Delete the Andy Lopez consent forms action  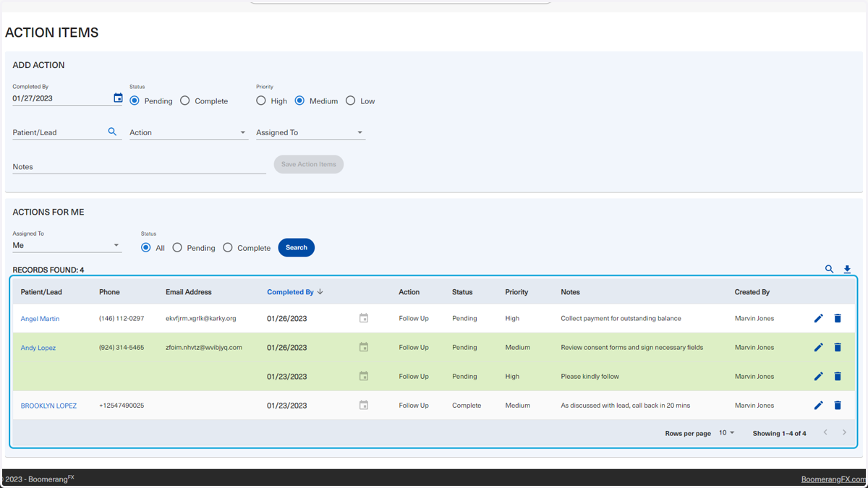click(x=838, y=347)
